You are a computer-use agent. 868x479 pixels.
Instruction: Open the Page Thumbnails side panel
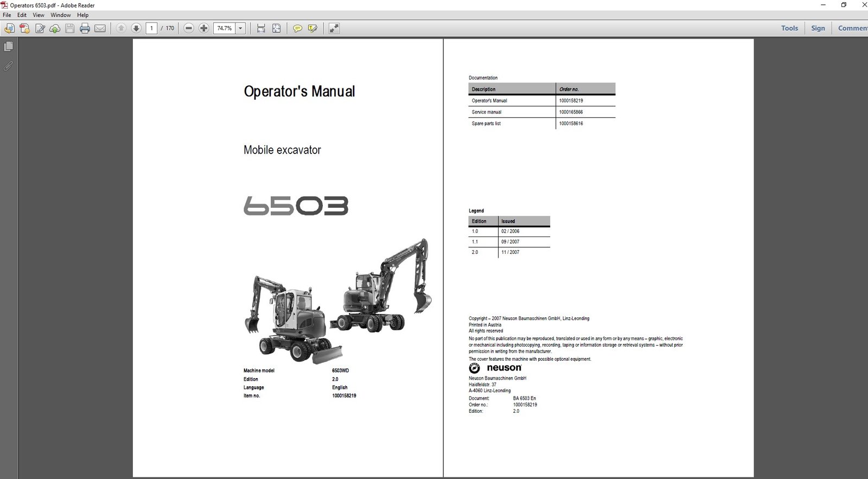[8, 47]
